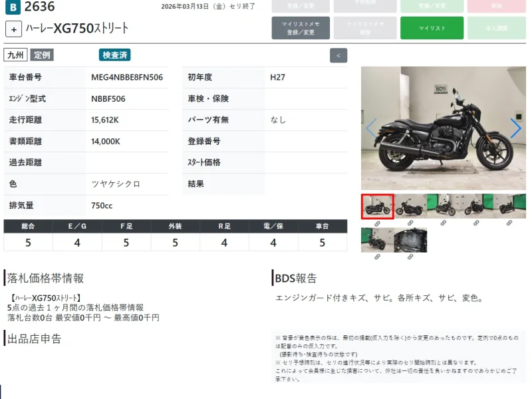Click the title ハーレーXG750ストリート

(x=77, y=28)
